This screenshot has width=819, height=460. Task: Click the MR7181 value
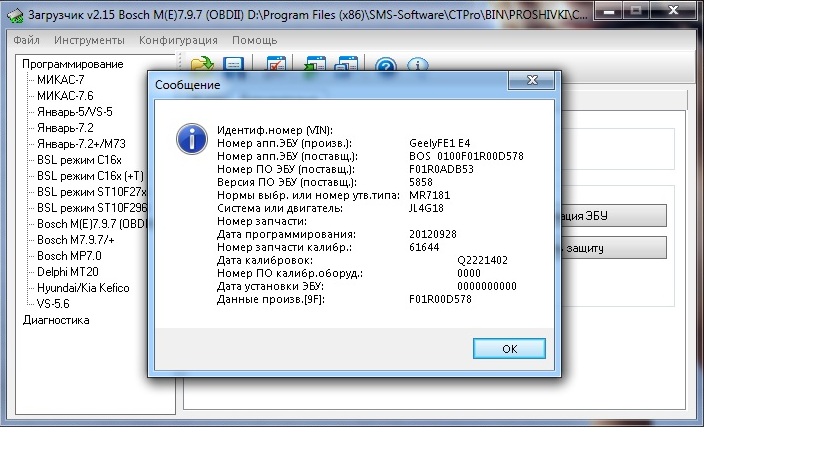click(429, 195)
